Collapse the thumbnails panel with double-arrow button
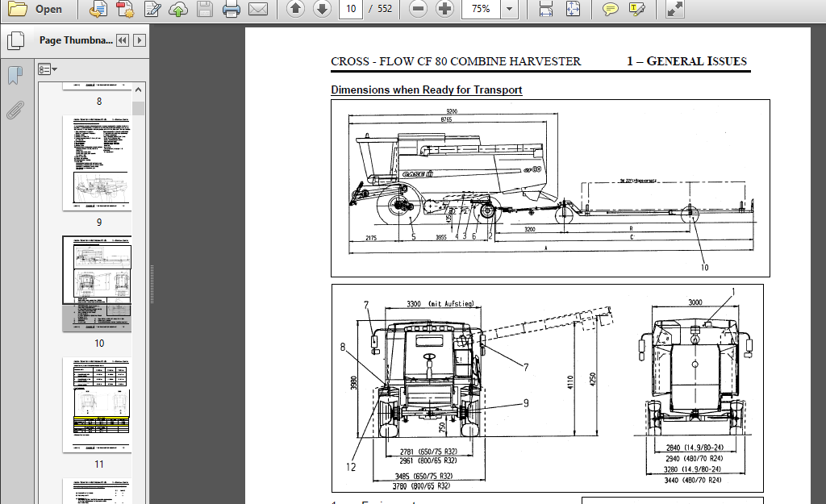The image size is (826, 504). click(x=123, y=40)
